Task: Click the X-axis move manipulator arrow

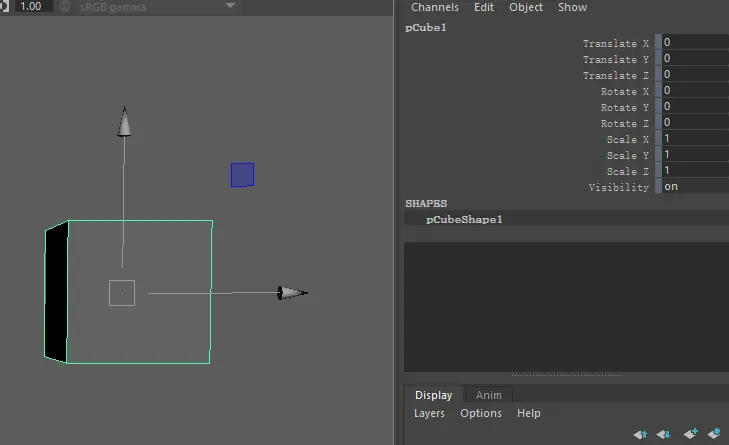Action: tap(292, 293)
